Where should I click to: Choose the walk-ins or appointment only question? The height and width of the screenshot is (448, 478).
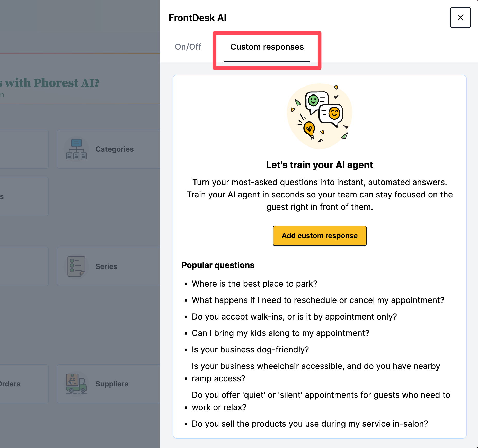(x=294, y=317)
